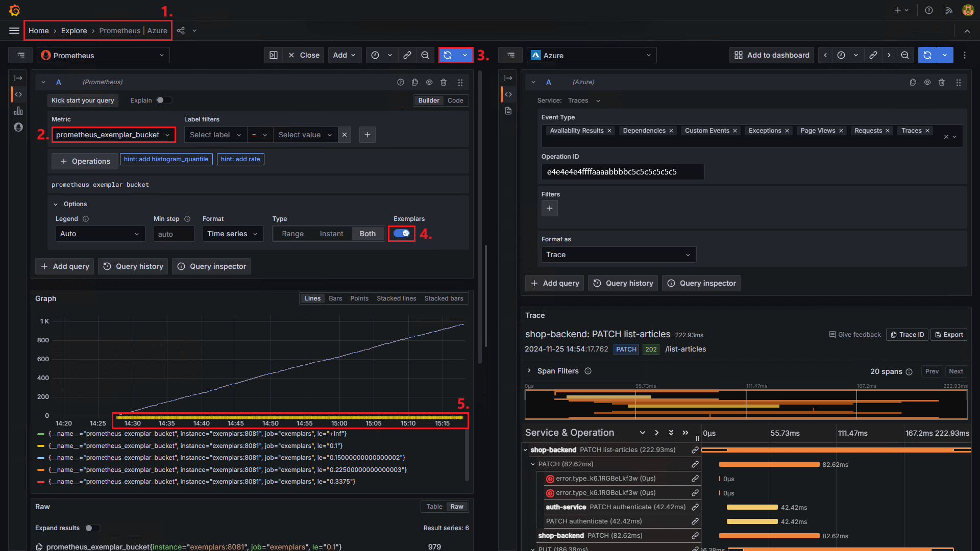This screenshot has height=551, width=980.
Task: Click the Grafana logo icon
Action: click(x=14, y=10)
